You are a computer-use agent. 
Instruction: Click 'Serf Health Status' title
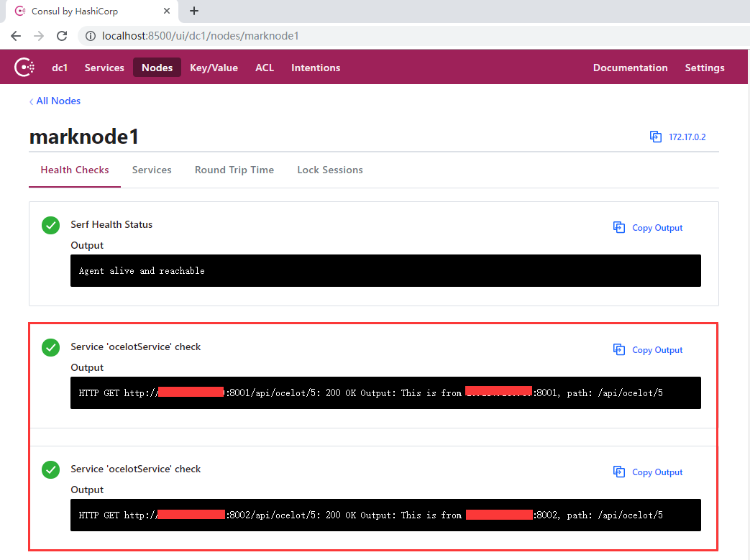tap(111, 225)
